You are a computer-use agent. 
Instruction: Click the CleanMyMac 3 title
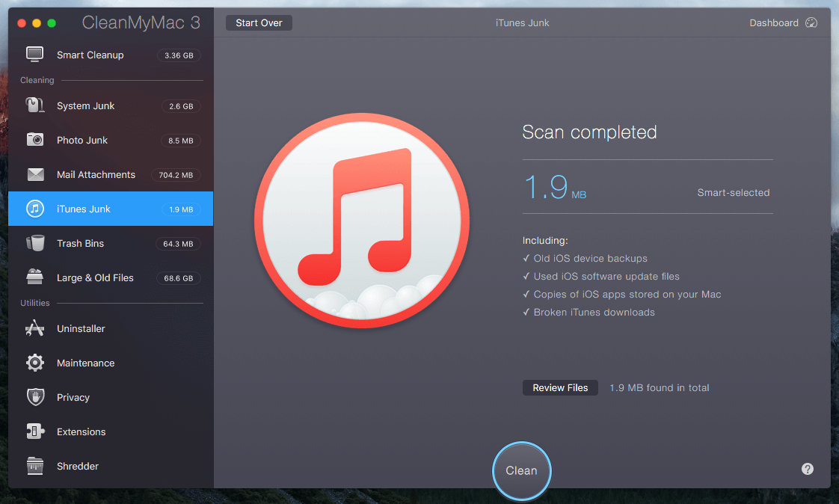[x=141, y=22]
